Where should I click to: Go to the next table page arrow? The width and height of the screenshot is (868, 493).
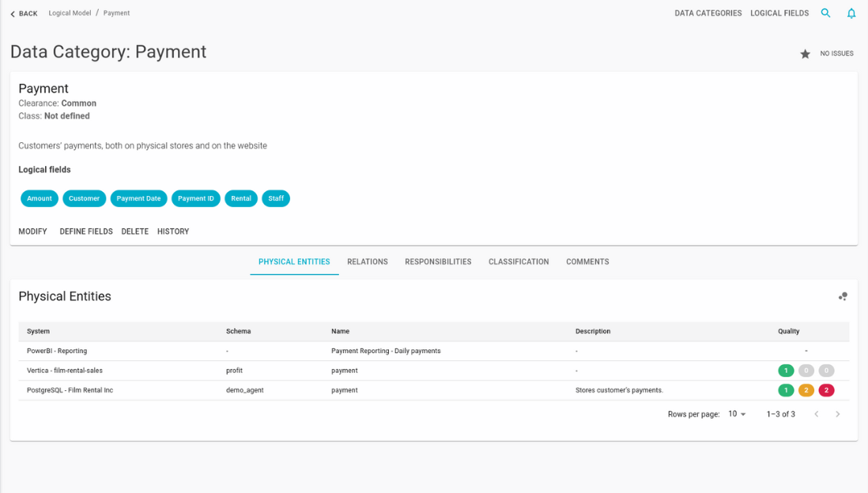pyautogui.click(x=837, y=414)
